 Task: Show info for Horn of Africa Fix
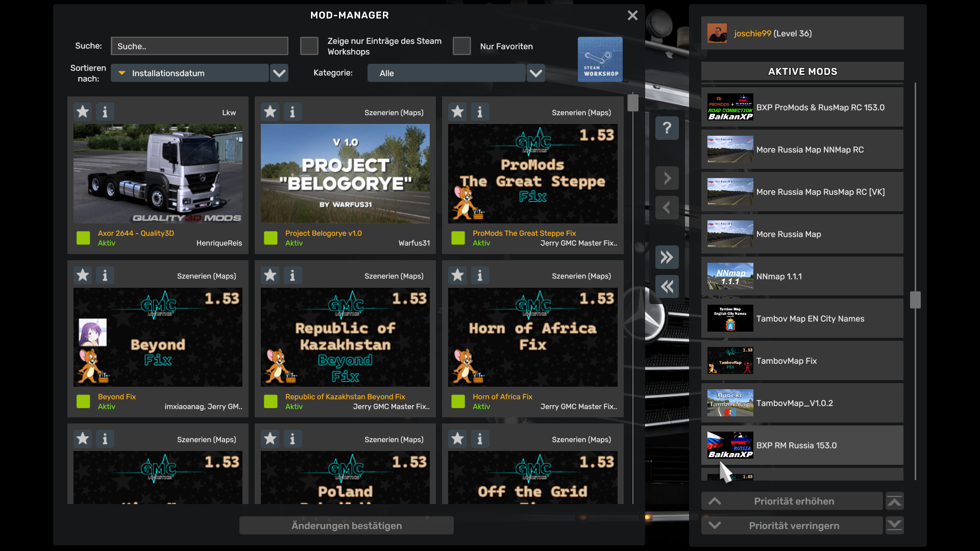tap(480, 275)
